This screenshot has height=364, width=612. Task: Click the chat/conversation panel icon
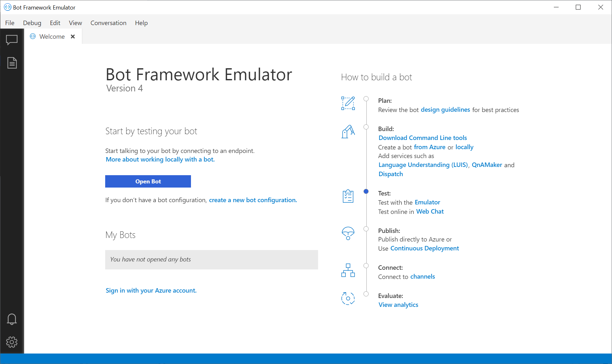(12, 40)
